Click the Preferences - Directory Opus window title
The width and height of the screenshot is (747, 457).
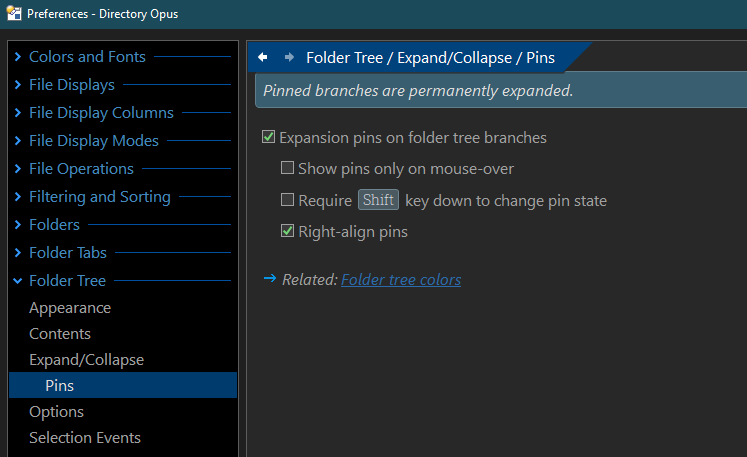[x=102, y=14]
